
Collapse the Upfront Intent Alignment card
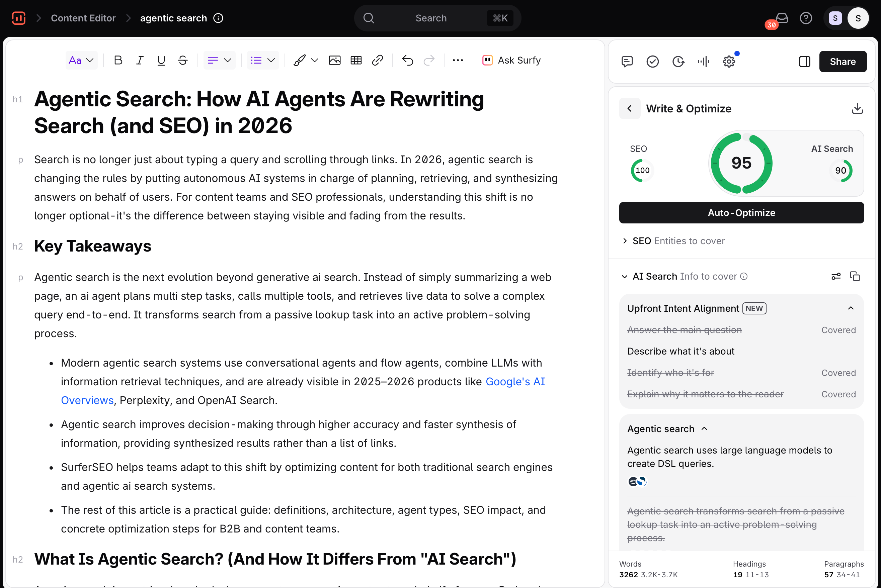coord(851,308)
